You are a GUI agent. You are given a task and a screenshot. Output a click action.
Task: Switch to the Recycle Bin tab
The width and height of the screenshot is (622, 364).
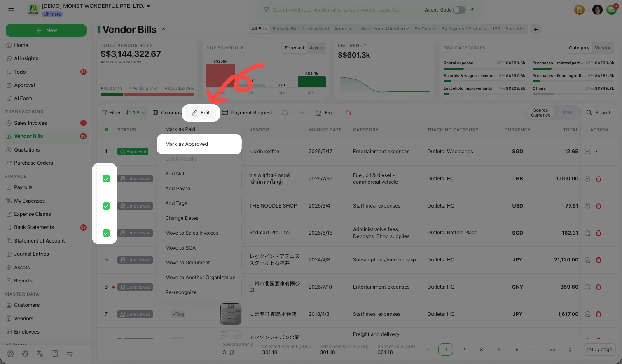(x=285, y=29)
